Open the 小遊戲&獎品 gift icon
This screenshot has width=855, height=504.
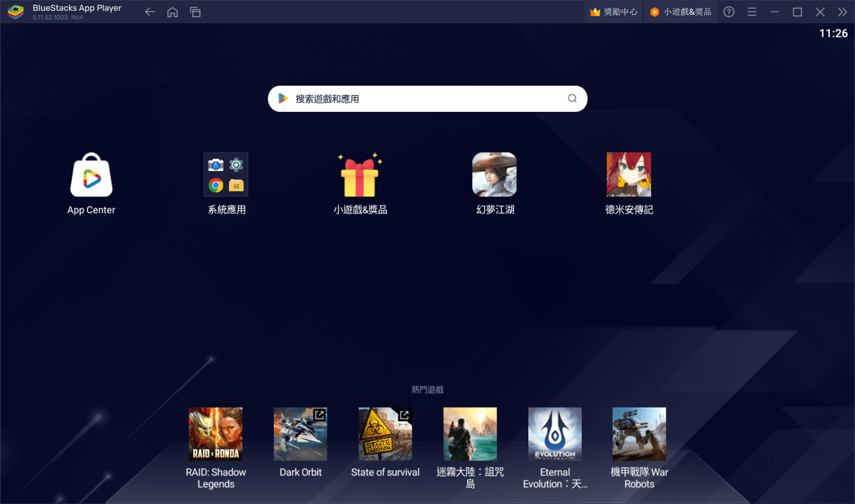click(x=360, y=175)
